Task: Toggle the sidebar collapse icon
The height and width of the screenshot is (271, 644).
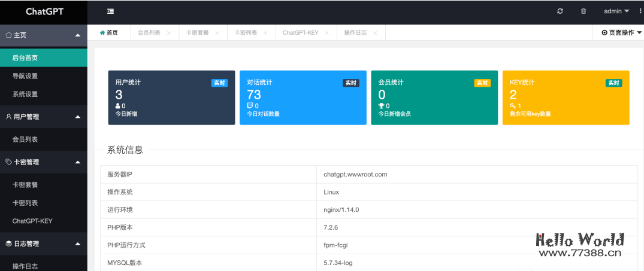Action: pos(110,11)
